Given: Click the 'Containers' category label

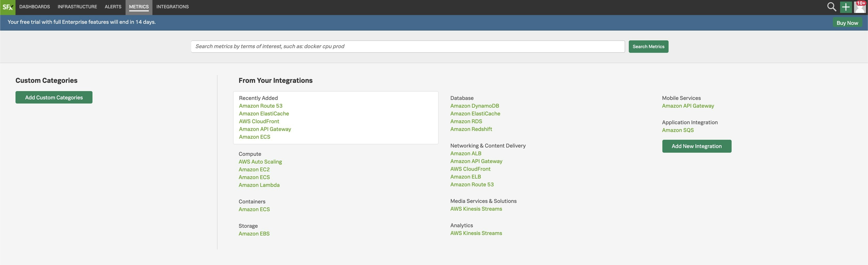Looking at the screenshot, I should (x=252, y=202).
